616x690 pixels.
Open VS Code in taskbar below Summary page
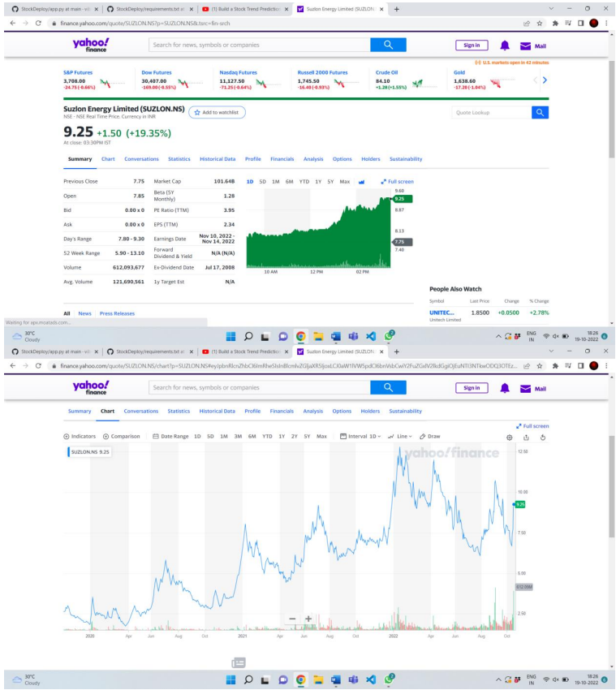[371, 337]
